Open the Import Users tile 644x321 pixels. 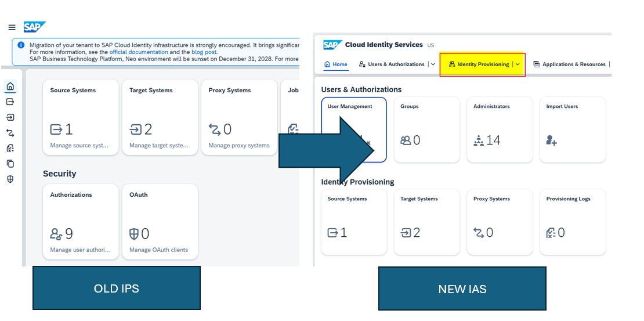(x=573, y=129)
